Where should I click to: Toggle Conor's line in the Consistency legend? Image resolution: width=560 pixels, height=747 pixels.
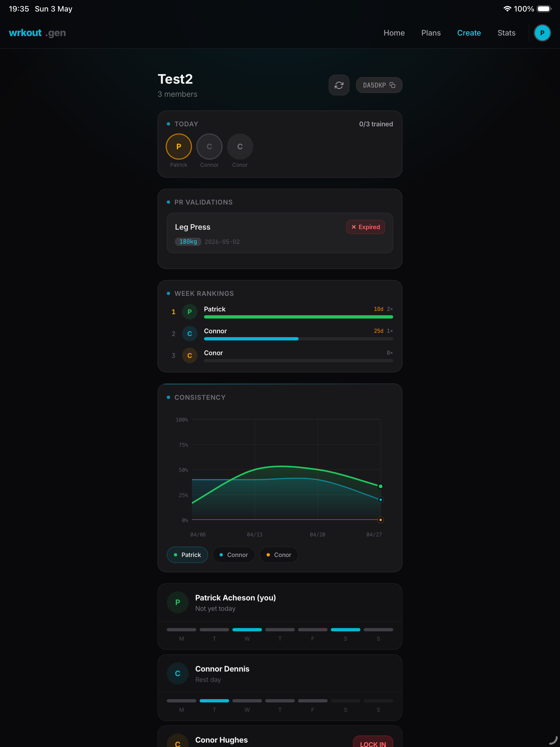coord(279,555)
